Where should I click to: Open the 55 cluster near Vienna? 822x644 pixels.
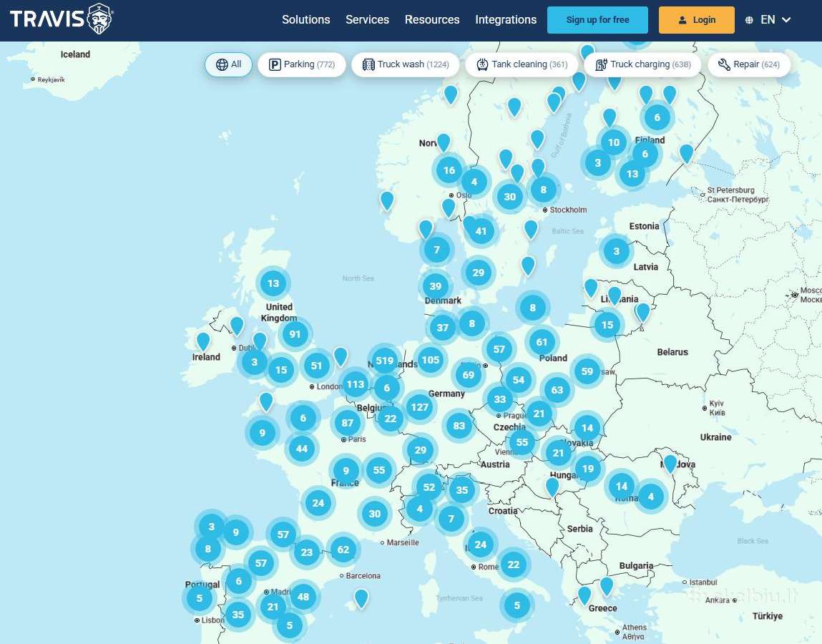(x=522, y=442)
